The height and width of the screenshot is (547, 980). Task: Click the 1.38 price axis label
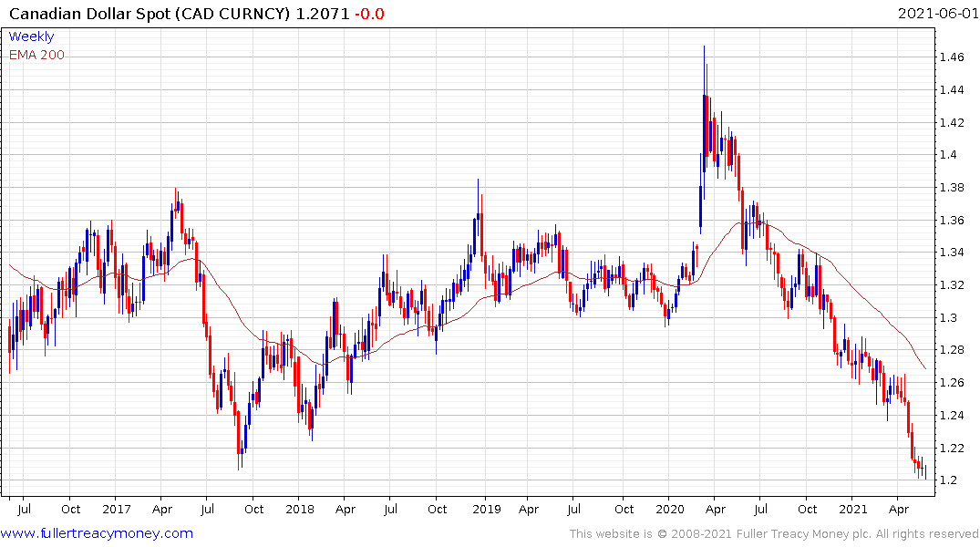(x=952, y=188)
